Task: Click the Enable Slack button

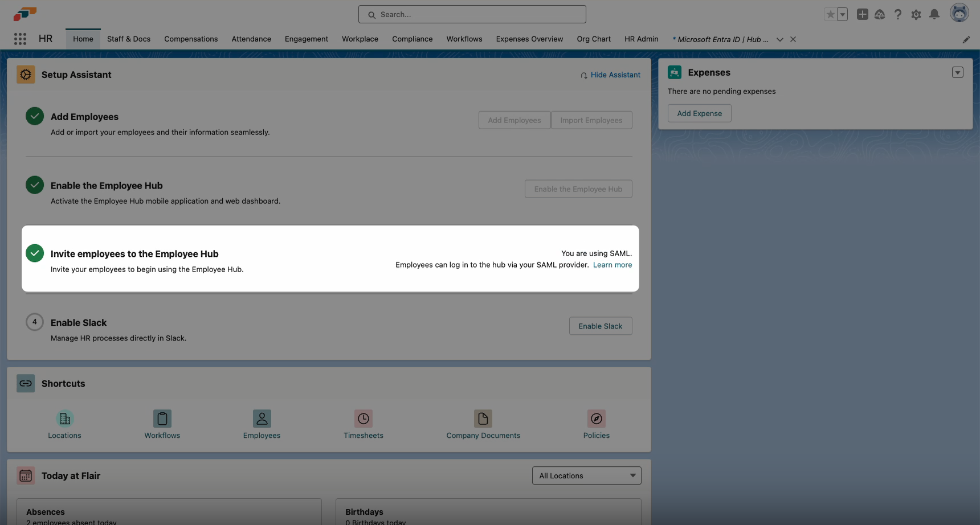Action: coord(601,326)
